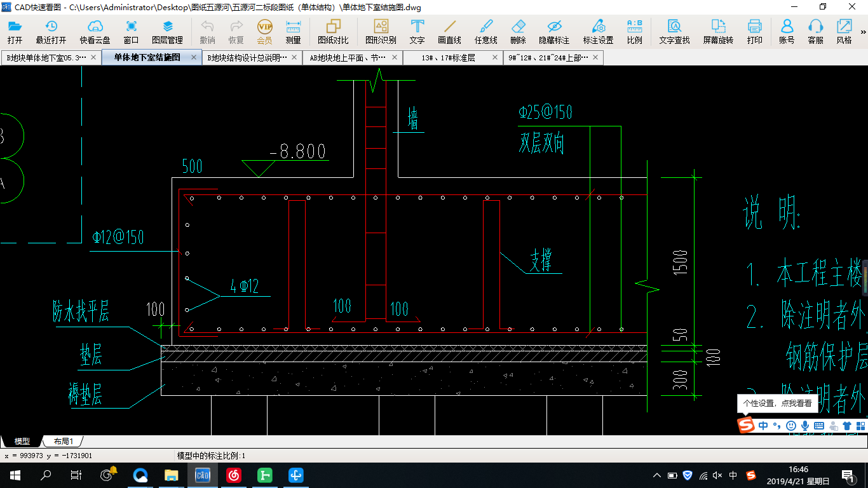Close the B地块单体地下室05.3 tab
868x488 pixels.
point(93,57)
